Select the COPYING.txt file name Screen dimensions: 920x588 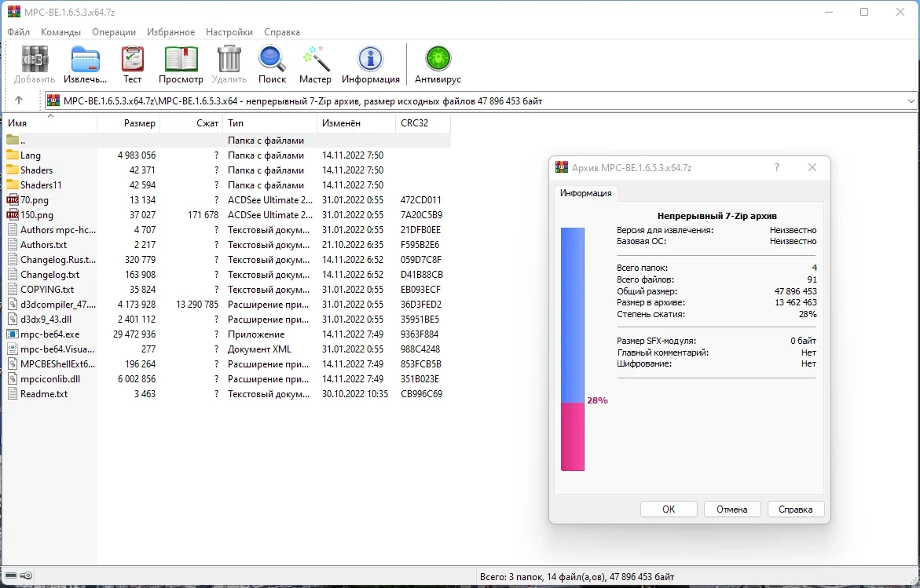point(47,289)
